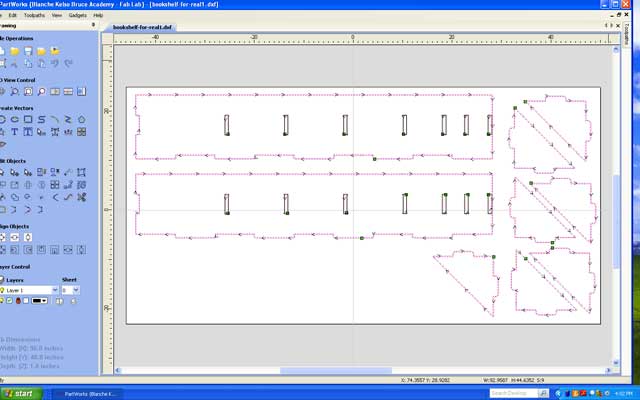Screen dimensions: 640x400
Task: Open the Gadgets menu
Action: (x=78, y=15)
